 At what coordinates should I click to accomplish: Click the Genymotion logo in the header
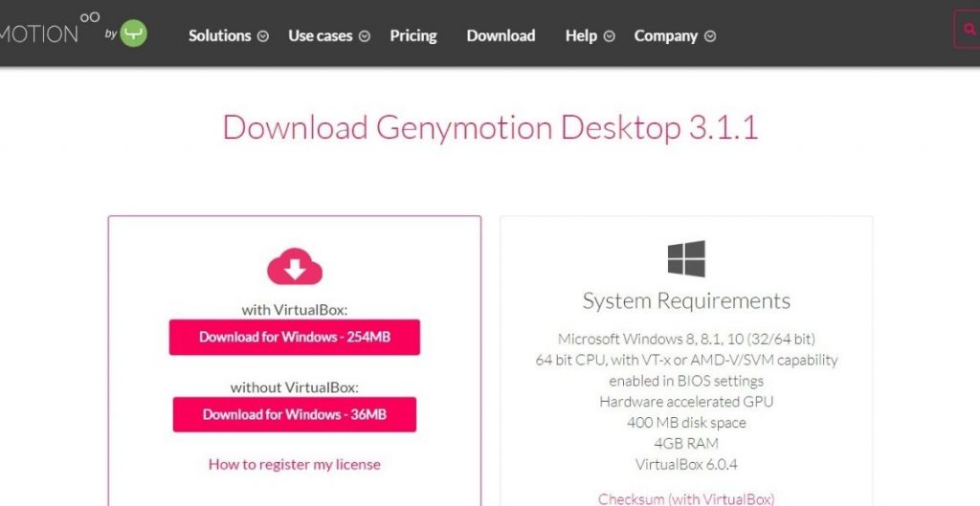tap(49, 28)
